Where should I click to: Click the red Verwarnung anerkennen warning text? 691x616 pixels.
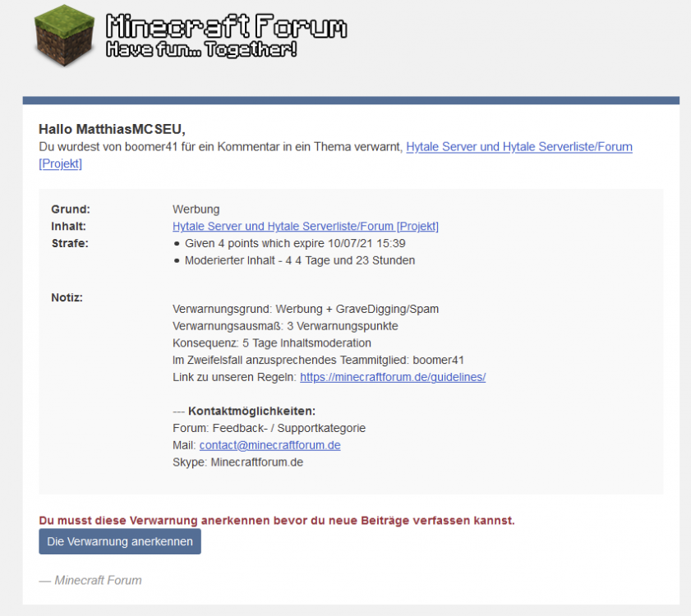point(277,521)
